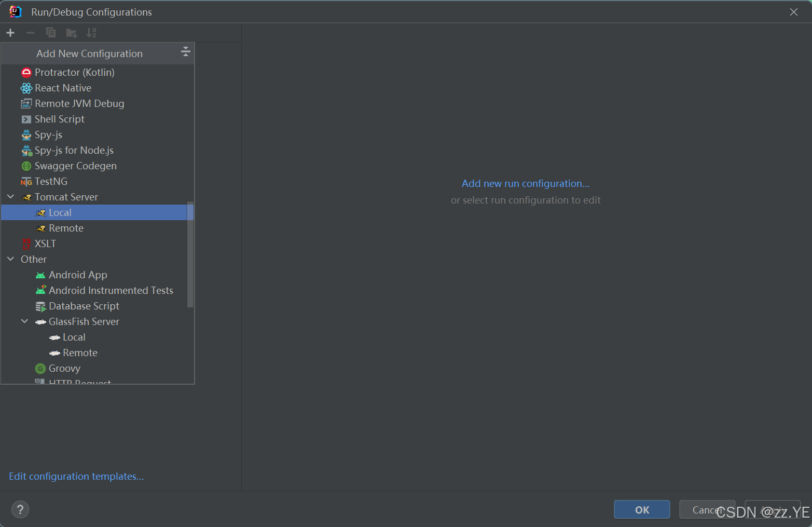Select Android Instrumented Tests entry

click(111, 290)
